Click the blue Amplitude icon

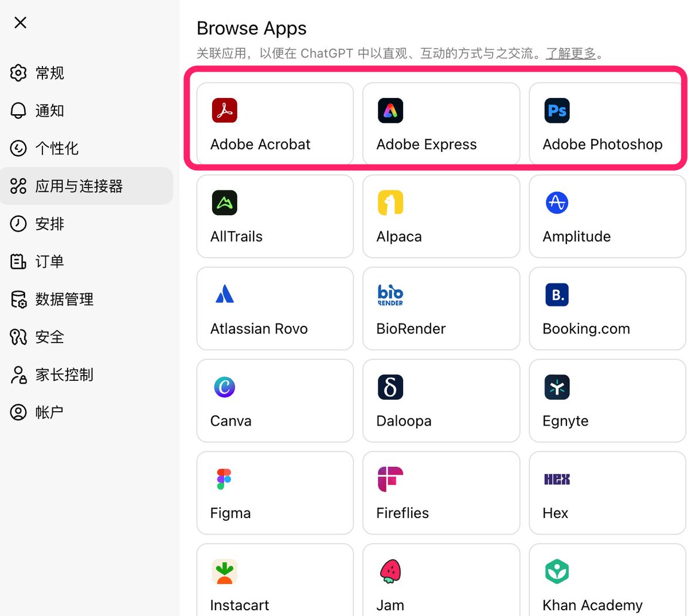coord(557,202)
